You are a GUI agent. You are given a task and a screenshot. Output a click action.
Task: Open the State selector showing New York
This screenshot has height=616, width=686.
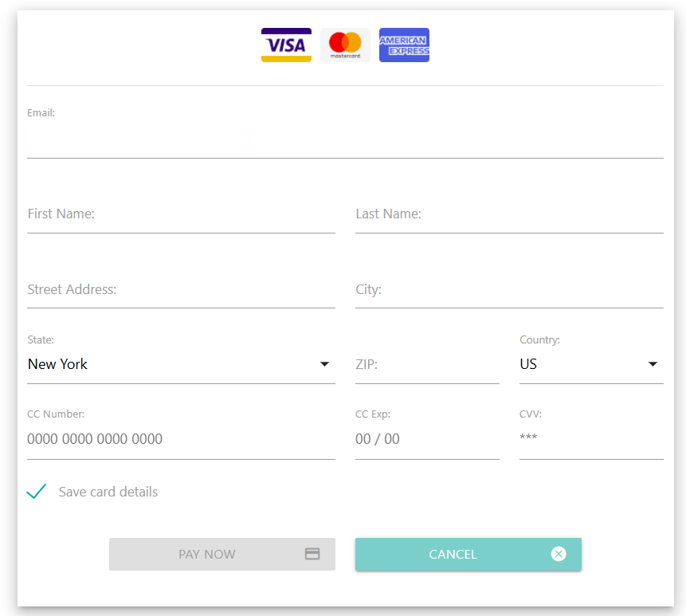coord(181,364)
